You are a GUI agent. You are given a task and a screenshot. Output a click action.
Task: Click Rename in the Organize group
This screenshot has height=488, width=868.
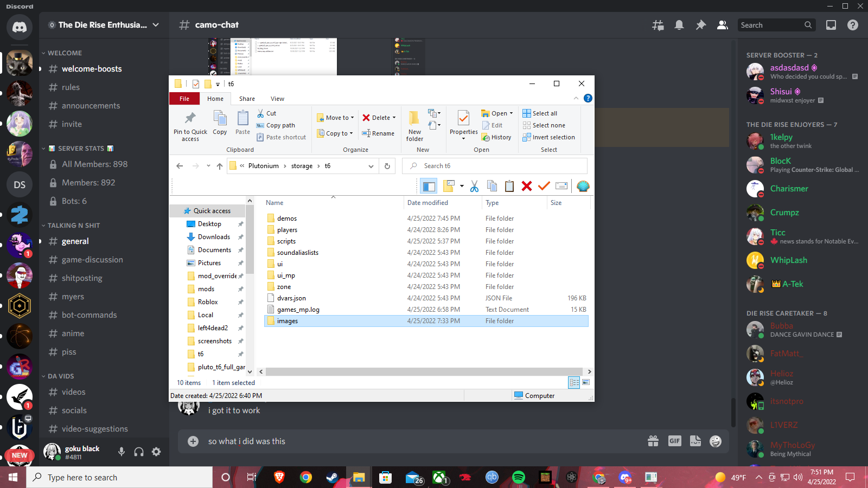pyautogui.click(x=378, y=133)
